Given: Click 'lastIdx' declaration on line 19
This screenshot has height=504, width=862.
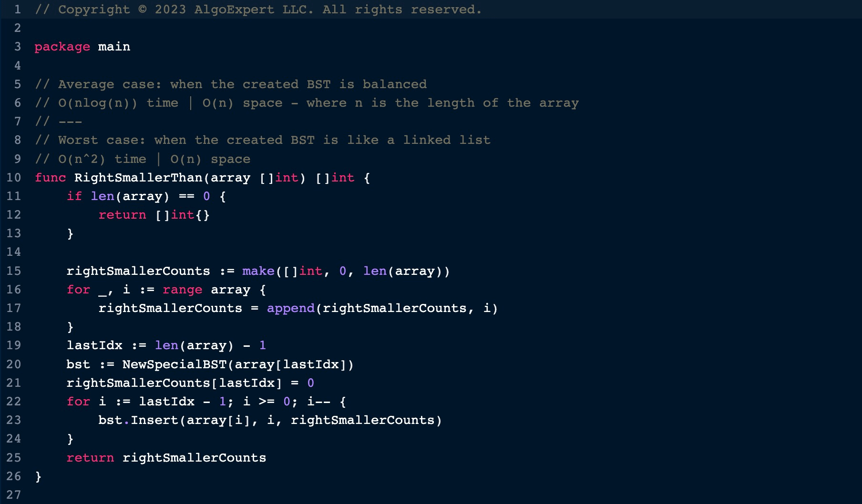Looking at the screenshot, I should point(94,345).
